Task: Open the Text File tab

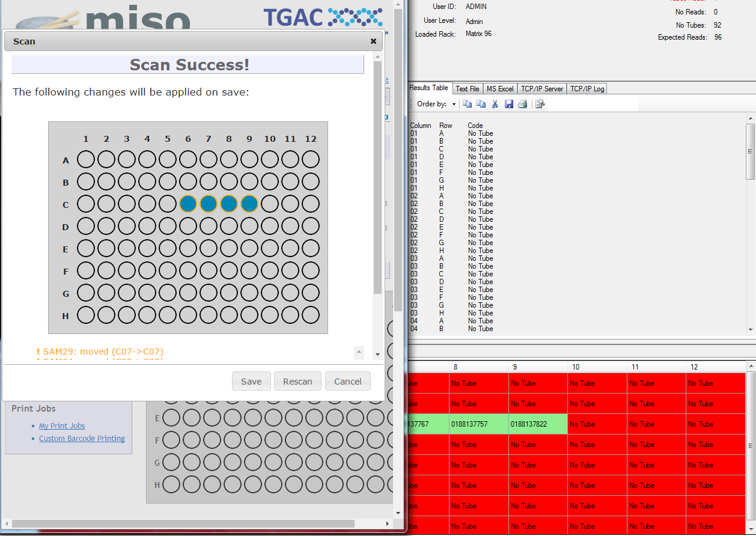Action: tap(467, 88)
